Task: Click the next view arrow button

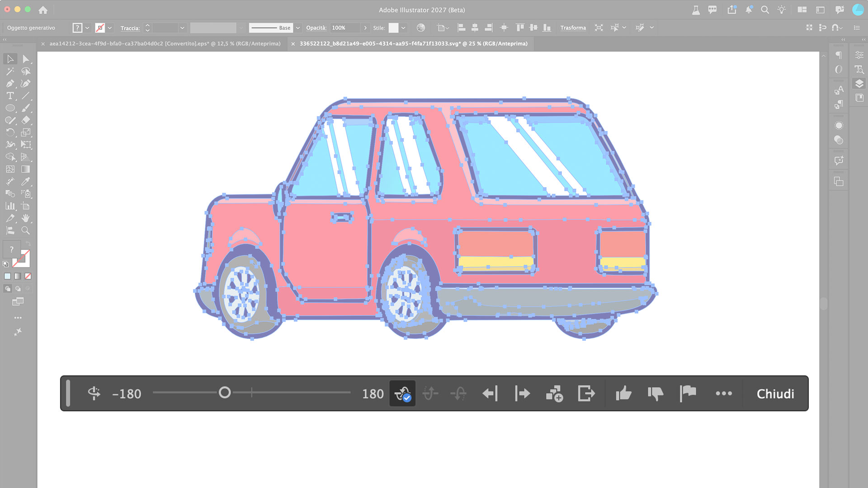Action: (522, 394)
